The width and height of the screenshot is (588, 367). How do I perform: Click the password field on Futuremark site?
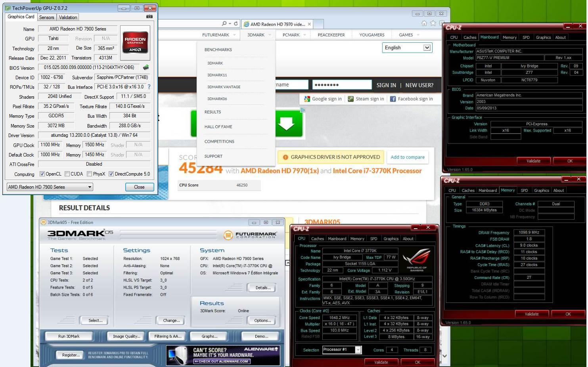pos(342,85)
